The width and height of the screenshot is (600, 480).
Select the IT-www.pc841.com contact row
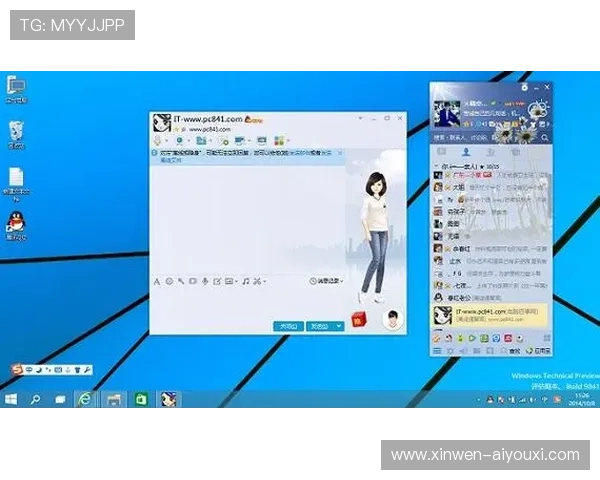point(491,315)
